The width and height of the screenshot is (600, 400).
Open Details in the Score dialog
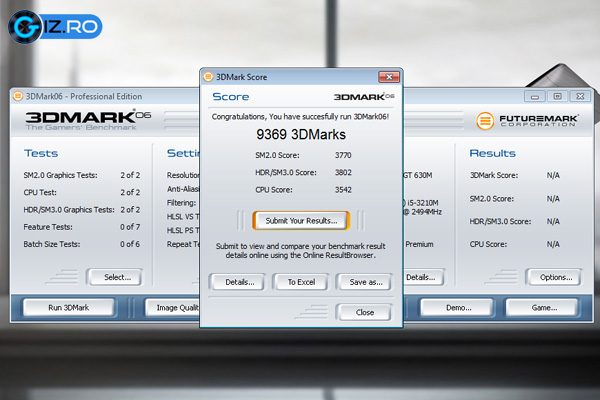tap(237, 282)
